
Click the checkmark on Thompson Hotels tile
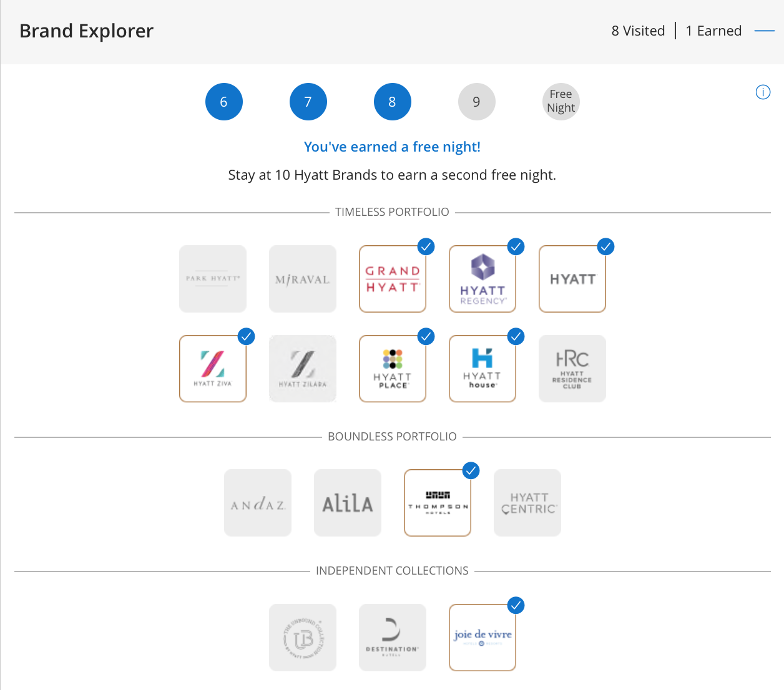tap(471, 470)
